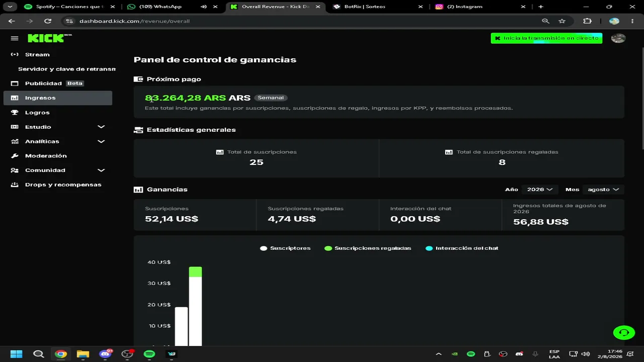Open the Mes agosto dropdown
This screenshot has width=644, height=362.
tap(603, 190)
